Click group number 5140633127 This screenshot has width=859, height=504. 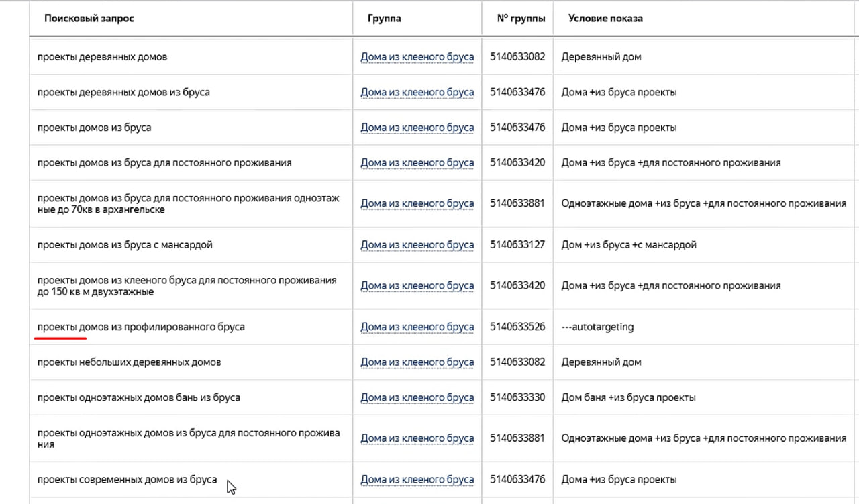point(517,245)
